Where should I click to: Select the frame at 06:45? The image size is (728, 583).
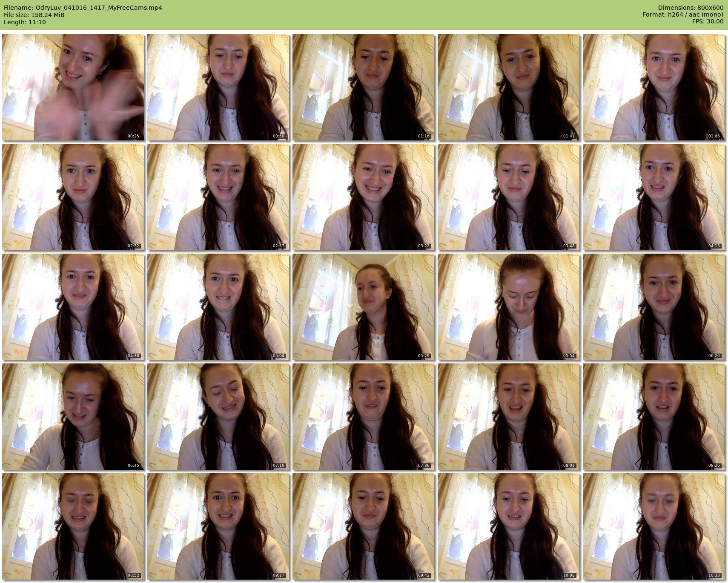[x=73, y=417]
